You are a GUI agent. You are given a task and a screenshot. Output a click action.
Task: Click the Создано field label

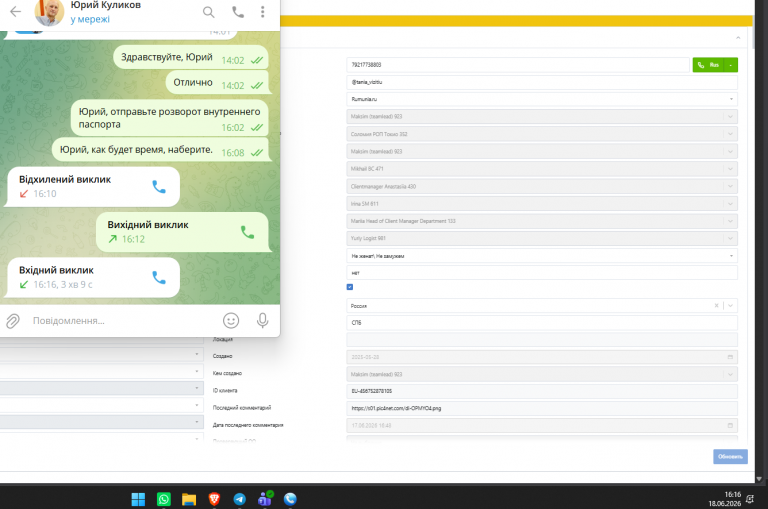pos(222,356)
